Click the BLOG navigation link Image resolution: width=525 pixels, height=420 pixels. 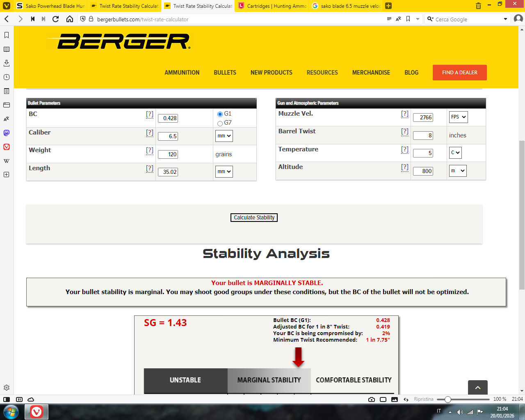411,73
